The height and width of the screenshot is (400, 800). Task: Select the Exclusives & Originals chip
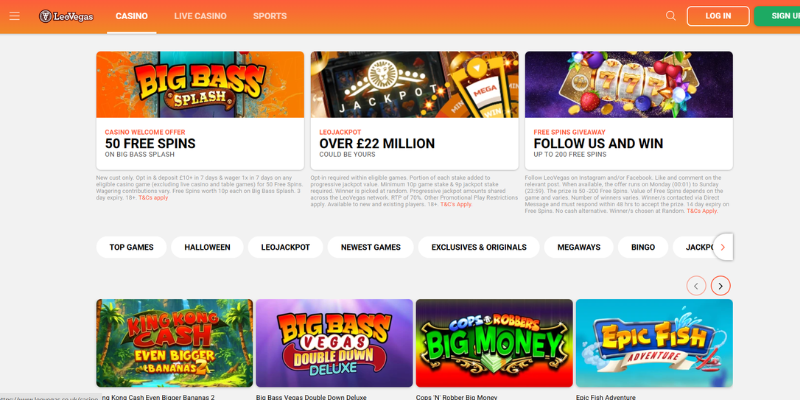pyautogui.click(x=479, y=247)
